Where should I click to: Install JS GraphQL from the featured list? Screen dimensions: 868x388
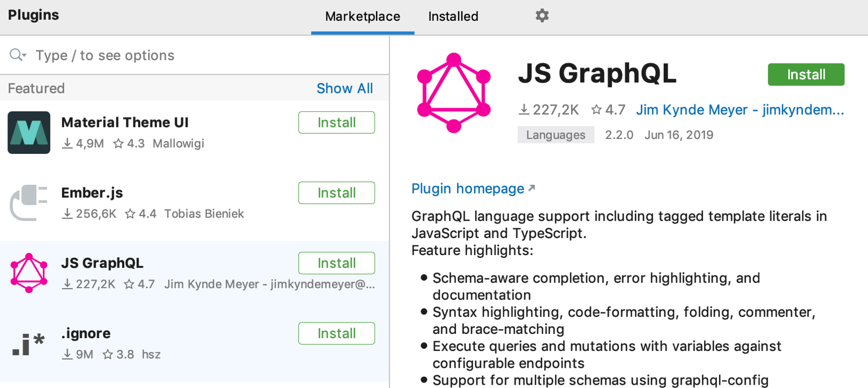[336, 263]
